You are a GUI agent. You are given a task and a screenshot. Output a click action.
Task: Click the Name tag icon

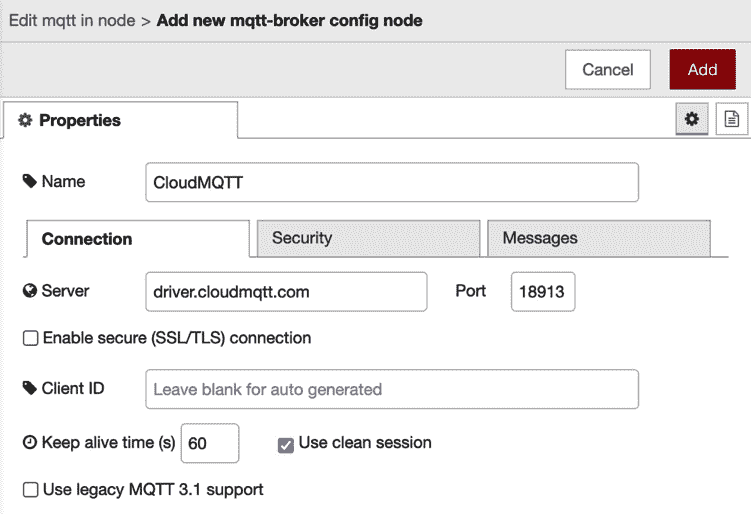[x=30, y=181]
